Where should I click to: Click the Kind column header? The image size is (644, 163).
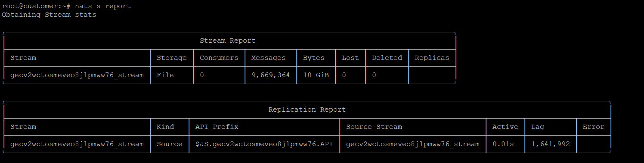[x=165, y=127]
